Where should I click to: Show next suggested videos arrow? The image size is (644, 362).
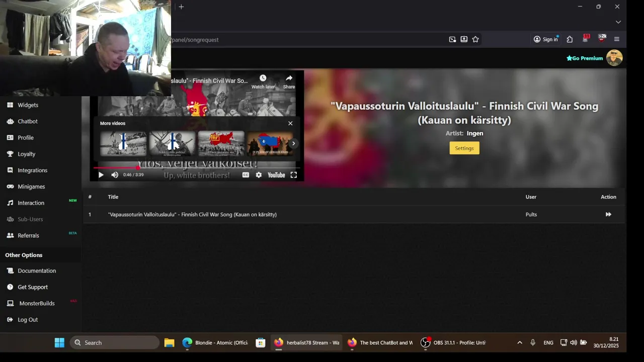[293, 143]
